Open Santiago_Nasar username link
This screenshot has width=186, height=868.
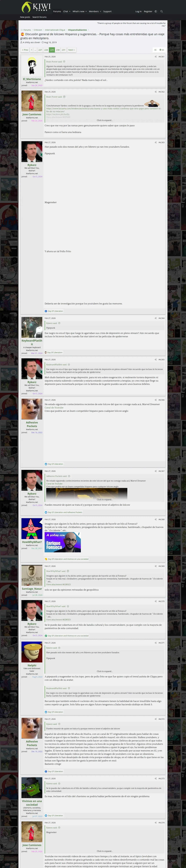32,589
